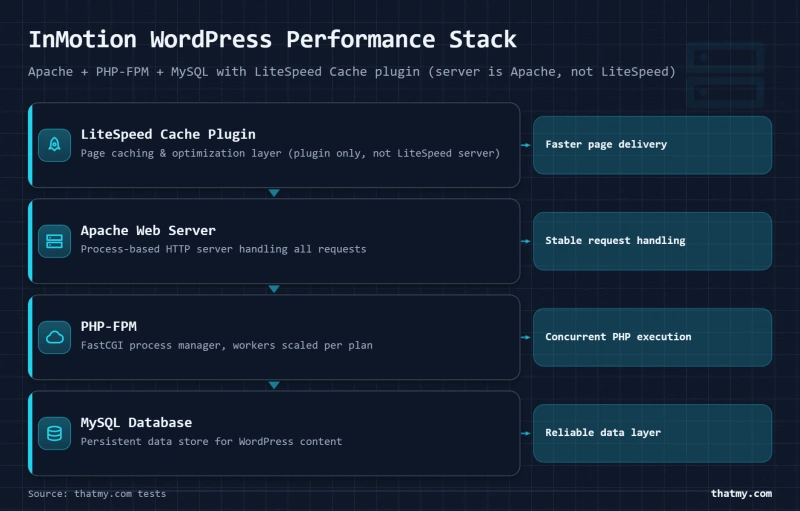Click the rocket icon beside LiteSpeed Cache Plugin

[55, 145]
